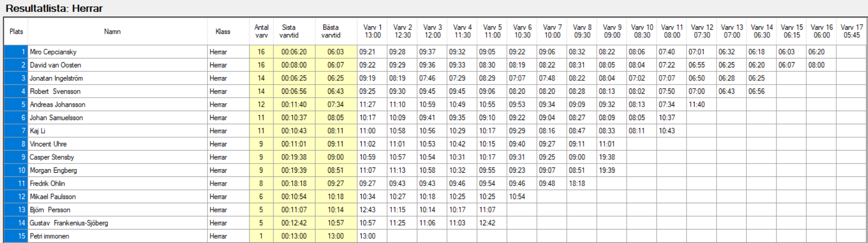The height and width of the screenshot is (243, 868).
Task: Select the Miro Cepciansky name cell
Action: point(117,52)
